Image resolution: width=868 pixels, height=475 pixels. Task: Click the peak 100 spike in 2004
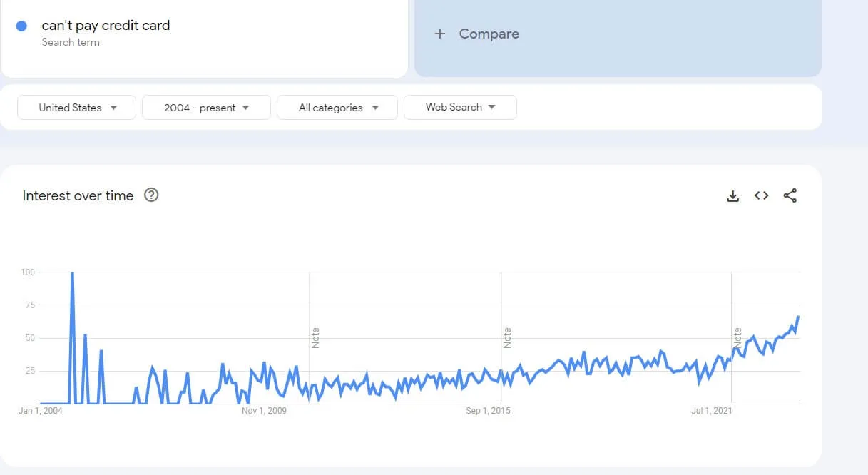(72, 273)
